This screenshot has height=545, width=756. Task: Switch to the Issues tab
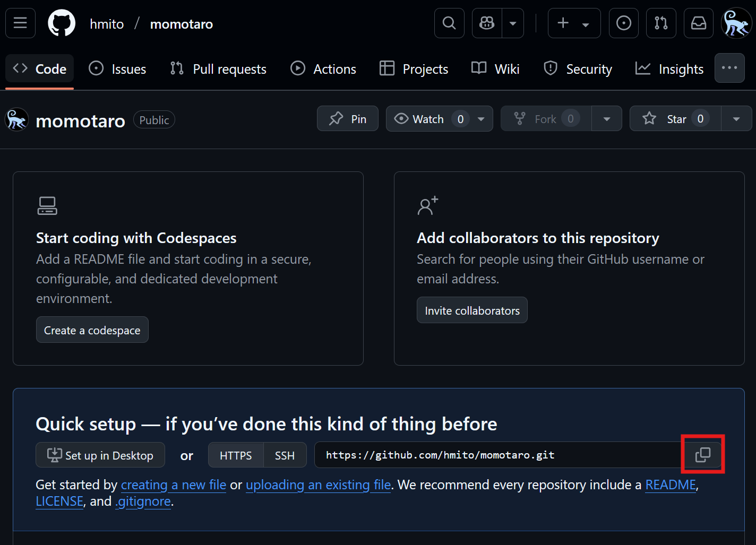(x=117, y=69)
